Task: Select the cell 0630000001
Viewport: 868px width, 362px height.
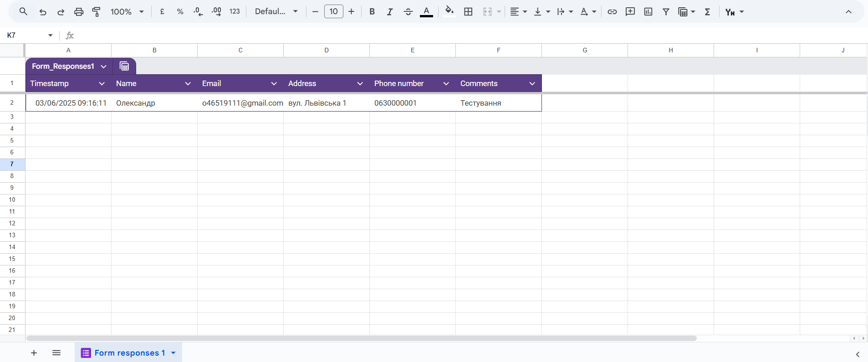Action: coord(413,103)
